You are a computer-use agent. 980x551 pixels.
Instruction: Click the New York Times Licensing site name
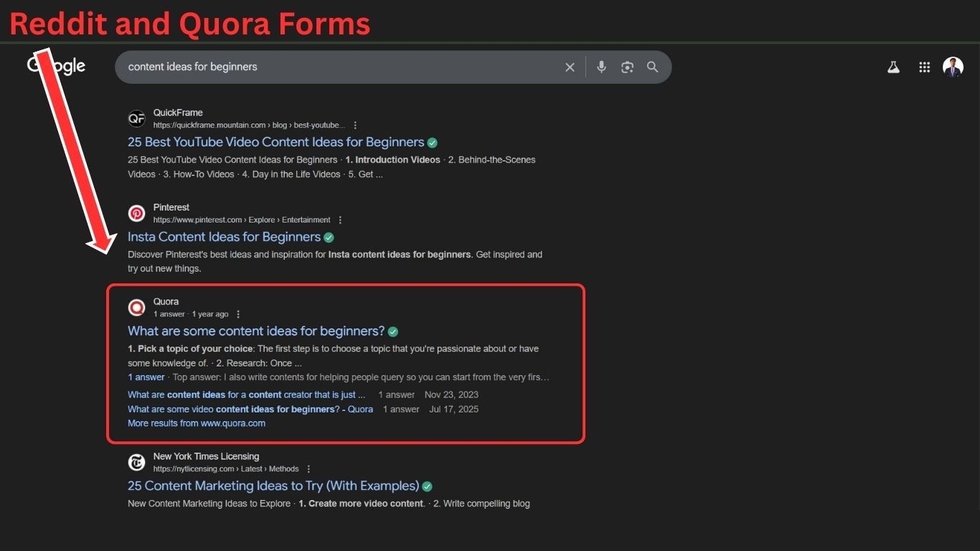coord(206,456)
